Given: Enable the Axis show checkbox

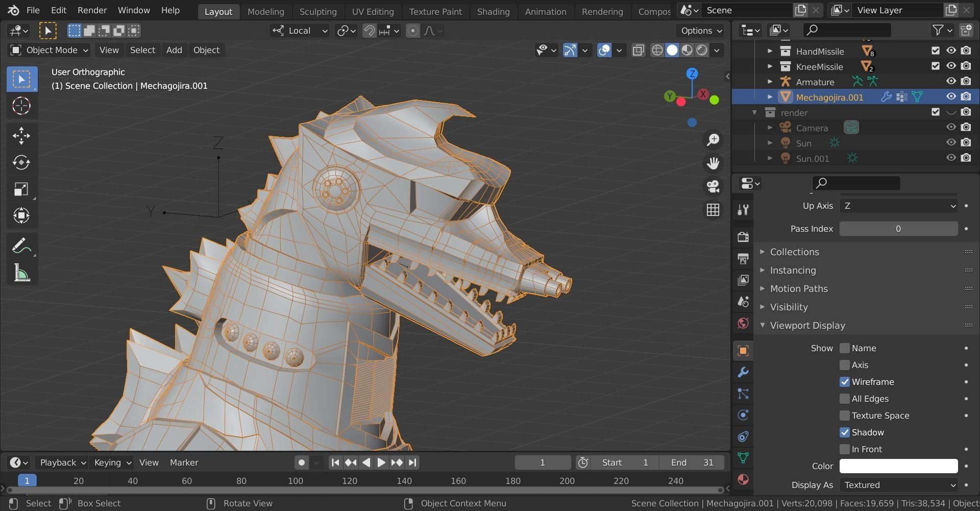Looking at the screenshot, I should point(845,365).
